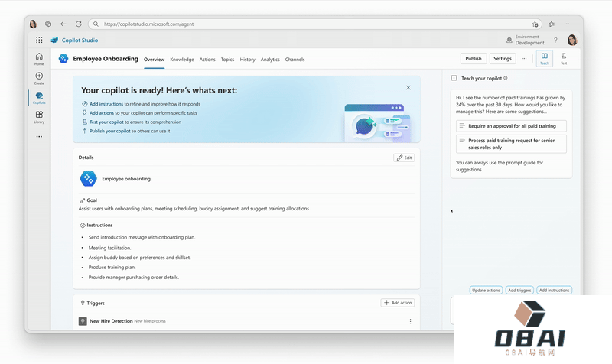Click the instruction Send introduction message with onboarding plan
The width and height of the screenshot is (612, 364).
(x=142, y=237)
